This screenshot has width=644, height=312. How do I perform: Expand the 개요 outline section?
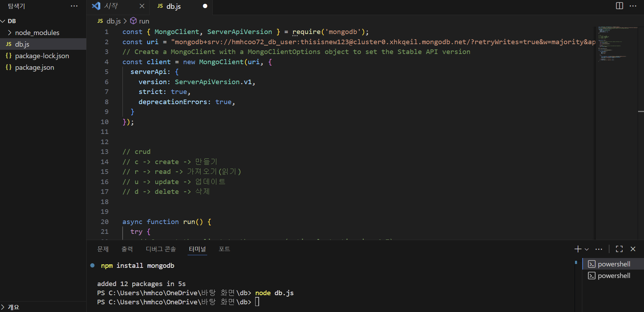13,307
